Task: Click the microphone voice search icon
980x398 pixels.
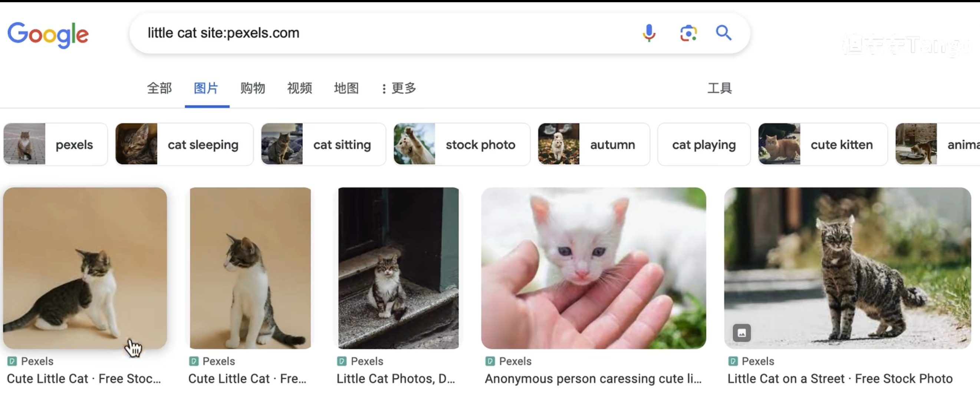Action: (649, 33)
